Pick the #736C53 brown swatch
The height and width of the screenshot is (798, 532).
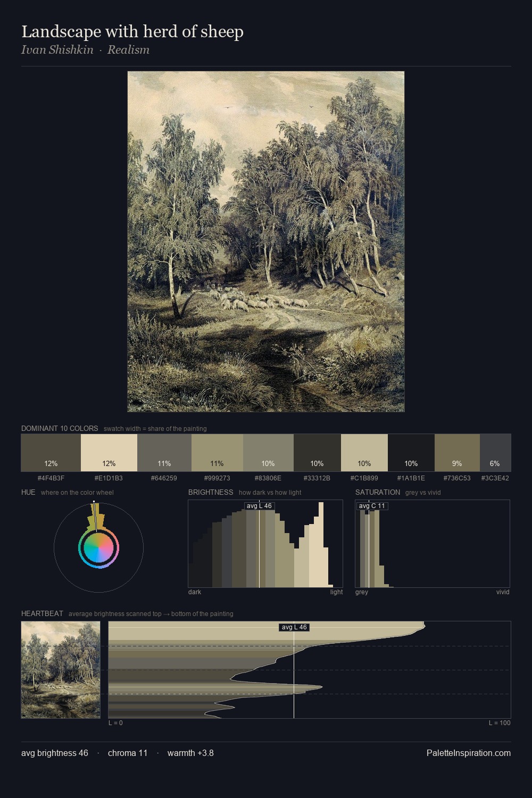pos(457,453)
